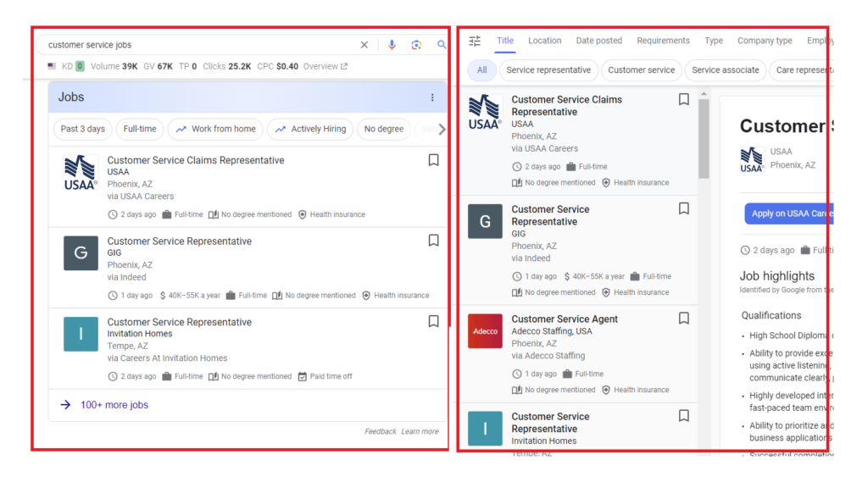Open Customer Service Claims Representative title in left panel
This screenshot has height=477, width=868.
tap(196, 160)
